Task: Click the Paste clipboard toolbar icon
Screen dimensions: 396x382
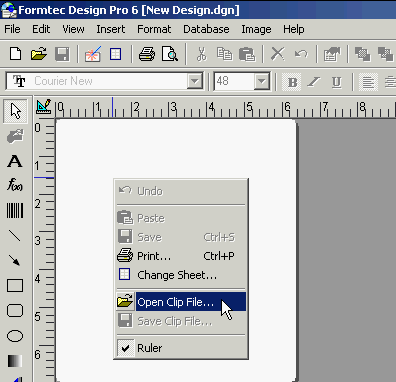Action: click(x=247, y=54)
